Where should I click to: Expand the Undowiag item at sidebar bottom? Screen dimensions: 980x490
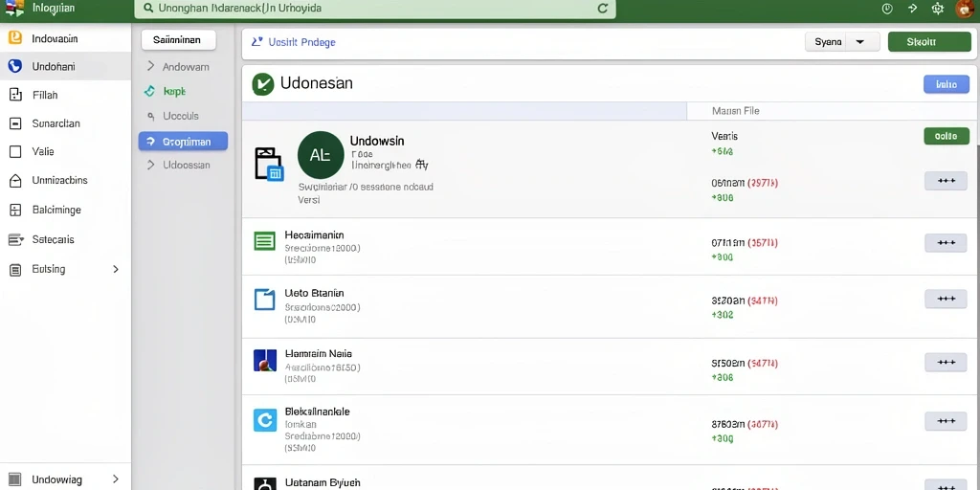[x=116, y=479]
